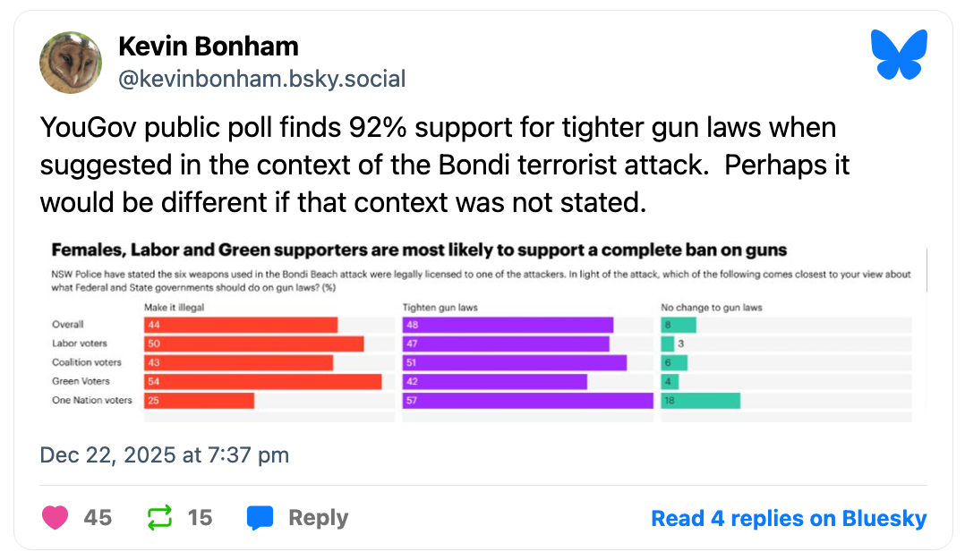Screen dimensions: 965x560
Task: Open Kevin Bonham's owl avatar
Action: pyautogui.click(x=70, y=63)
